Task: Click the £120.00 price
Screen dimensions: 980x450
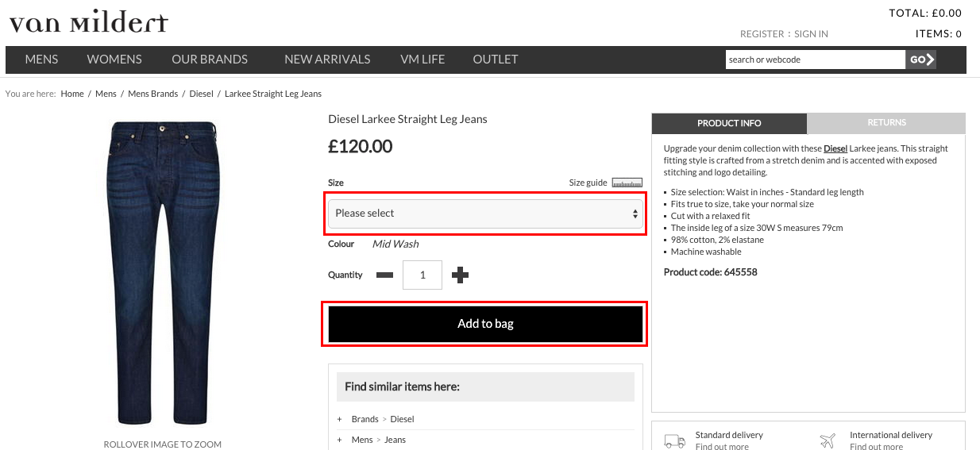Action: click(361, 147)
